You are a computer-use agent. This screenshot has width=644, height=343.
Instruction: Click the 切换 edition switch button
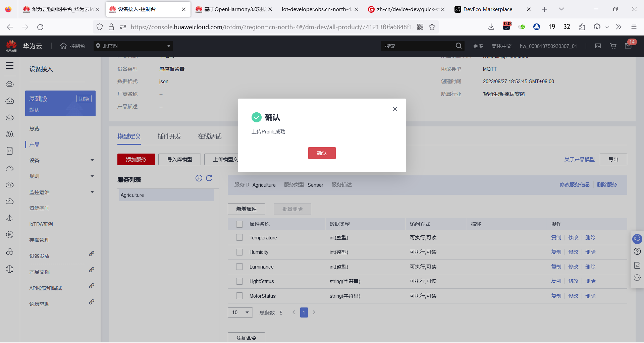click(x=84, y=99)
